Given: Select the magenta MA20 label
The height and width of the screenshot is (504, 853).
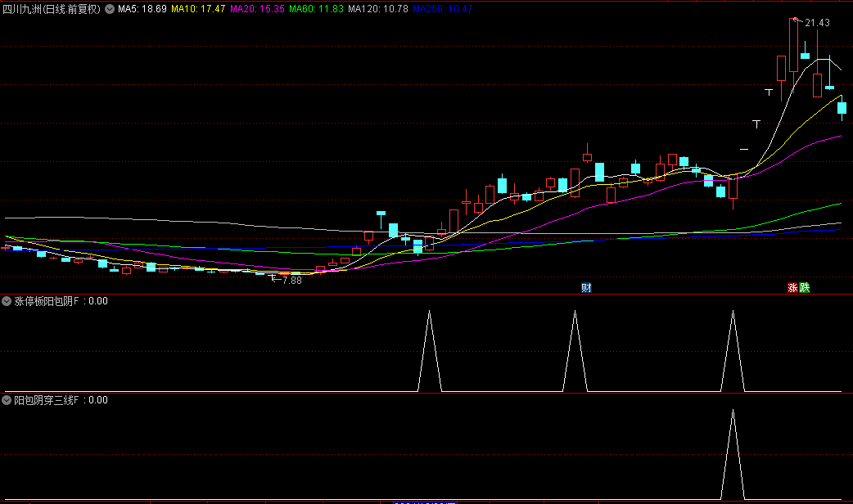Looking at the screenshot, I should click(257, 9).
